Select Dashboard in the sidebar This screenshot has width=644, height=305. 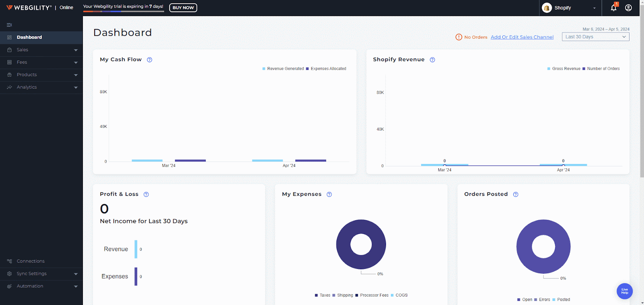pos(29,37)
